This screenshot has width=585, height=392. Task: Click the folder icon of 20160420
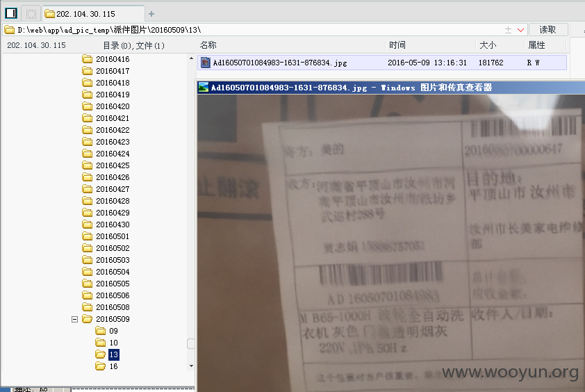coord(88,106)
